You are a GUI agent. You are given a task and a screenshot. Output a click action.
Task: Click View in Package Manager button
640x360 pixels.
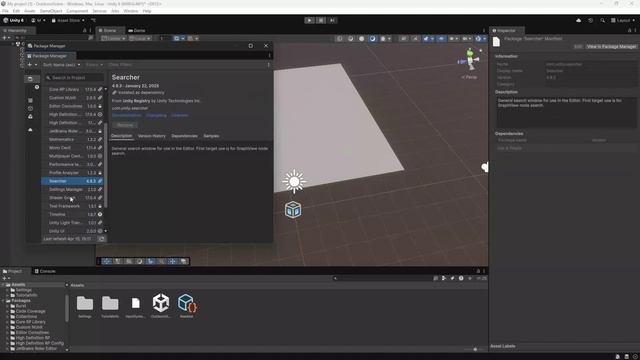pos(611,47)
